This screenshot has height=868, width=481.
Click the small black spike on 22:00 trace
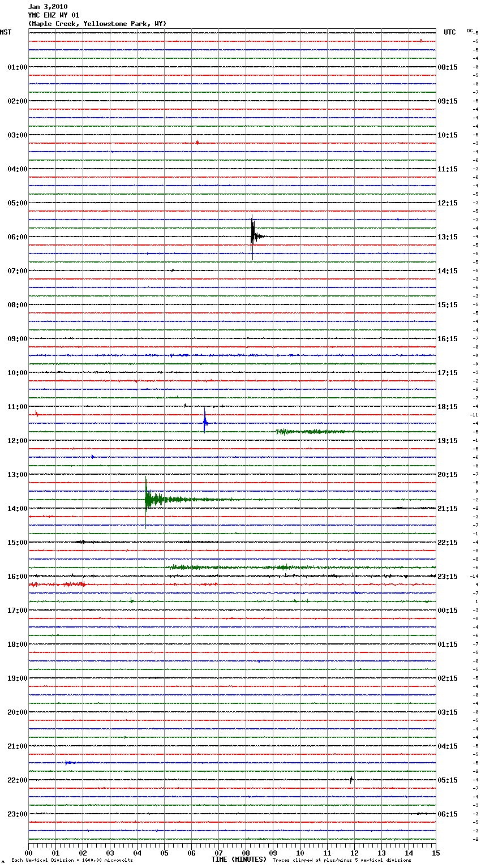pyautogui.click(x=351, y=780)
